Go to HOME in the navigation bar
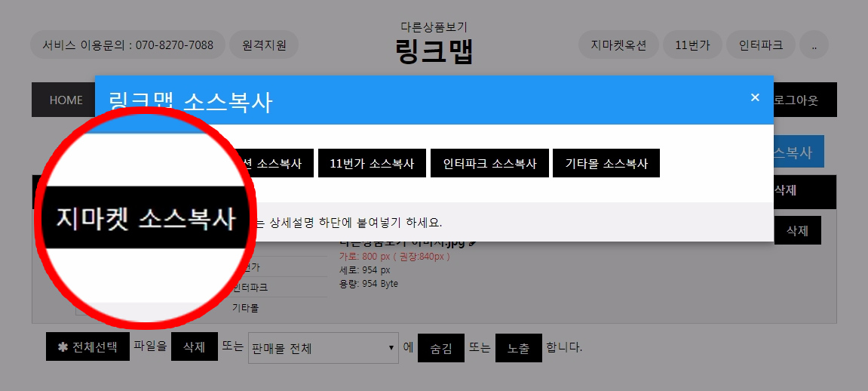This screenshot has width=868, height=391. pos(66,100)
